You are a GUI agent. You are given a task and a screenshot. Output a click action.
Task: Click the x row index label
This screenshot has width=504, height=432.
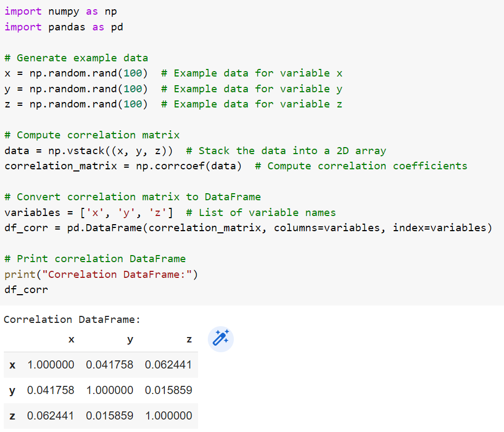(x=12, y=365)
